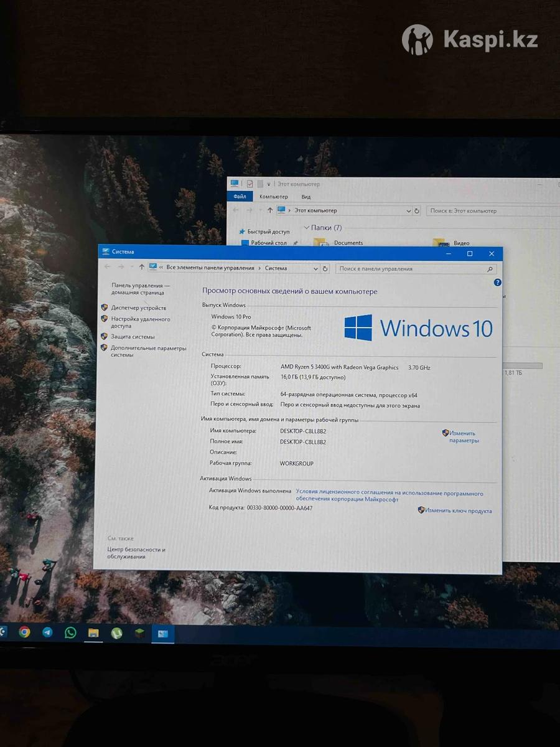Image resolution: width=560 pixels, height=747 pixels.
Task: Select Быстрый доступ in Explorer navigation pane
Action: click(268, 232)
